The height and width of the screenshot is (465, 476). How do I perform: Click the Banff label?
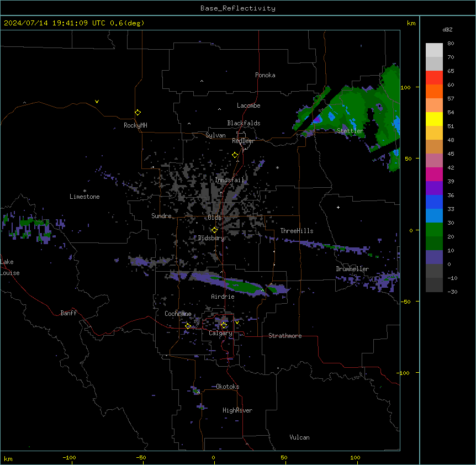(68, 313)
